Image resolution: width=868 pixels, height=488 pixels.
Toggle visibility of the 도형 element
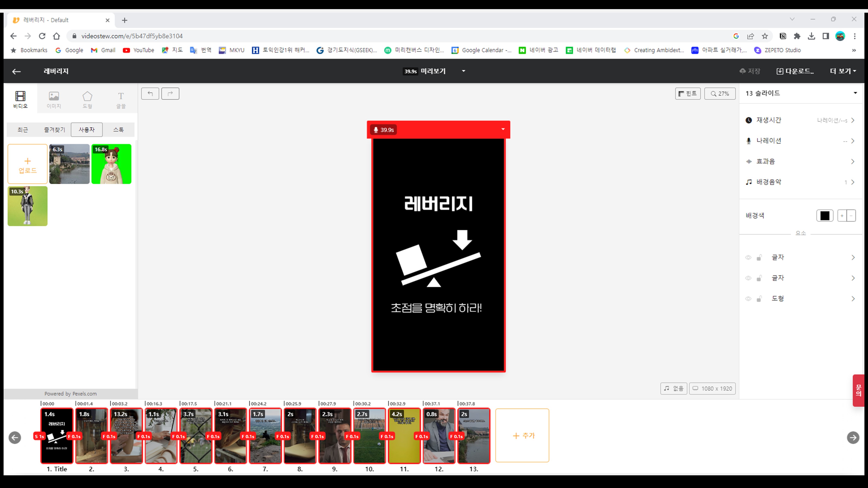point(748,299)
